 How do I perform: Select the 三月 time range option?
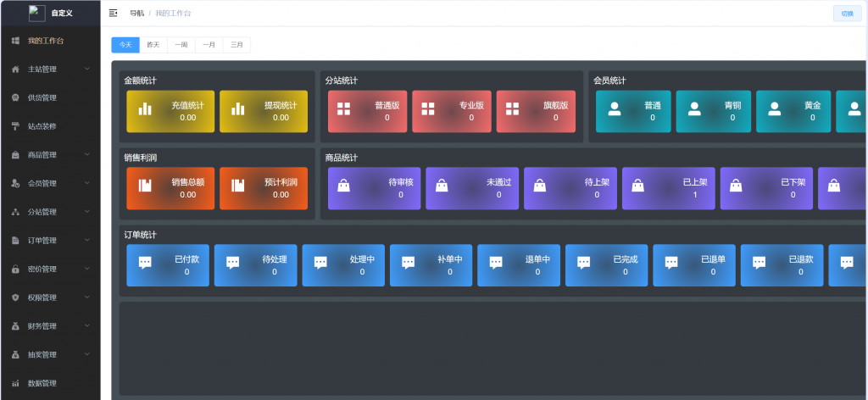pos(236,45)
